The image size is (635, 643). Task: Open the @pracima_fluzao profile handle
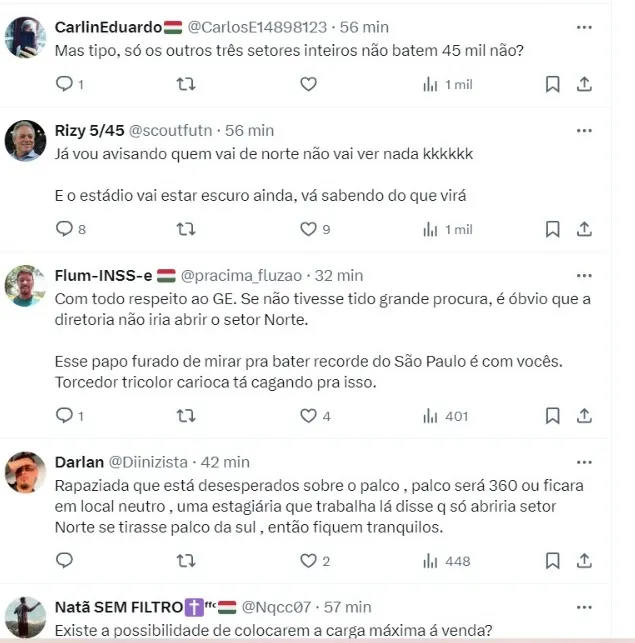pyautogui.click(x=241, y=276)
